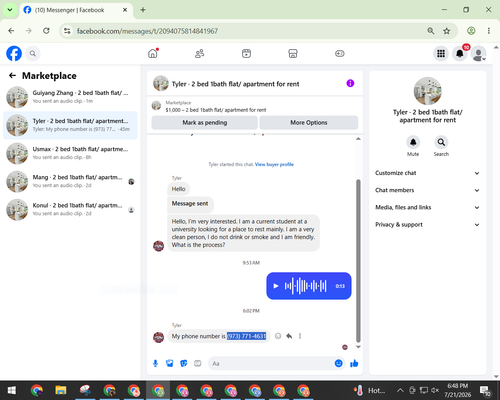
Task: Go back using the Marketplace arrow
Action: tap(12, 76)
